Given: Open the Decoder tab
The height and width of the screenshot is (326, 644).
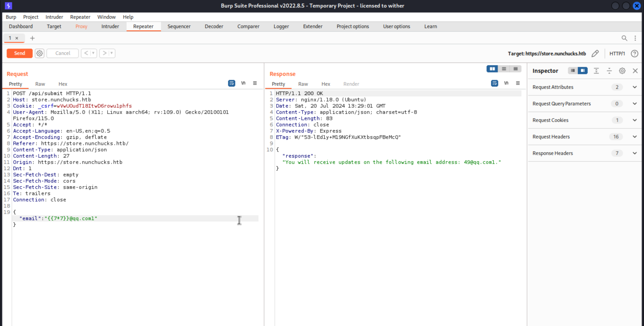Looking at the screenshot, I should (214, 26).
